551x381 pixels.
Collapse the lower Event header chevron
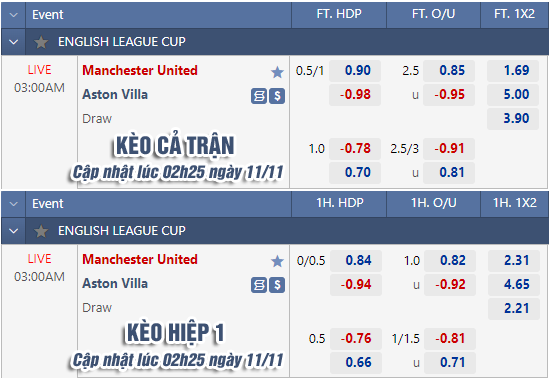(13, 204)
